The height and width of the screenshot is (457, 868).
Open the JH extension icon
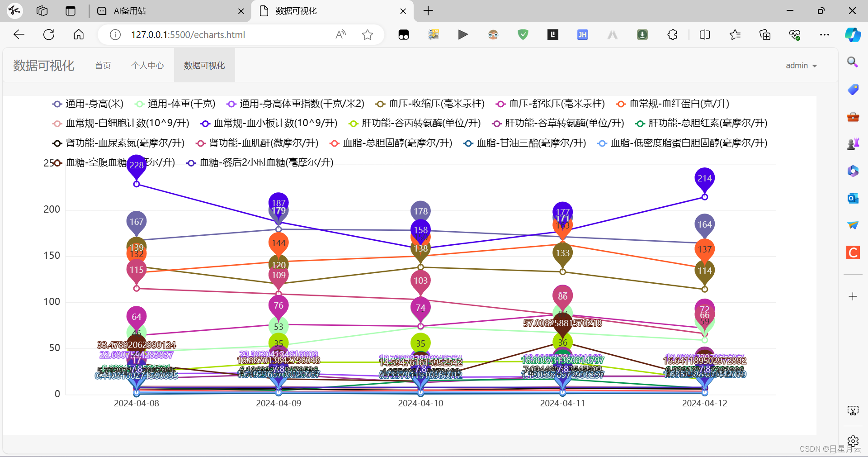(x=583, y=35)
